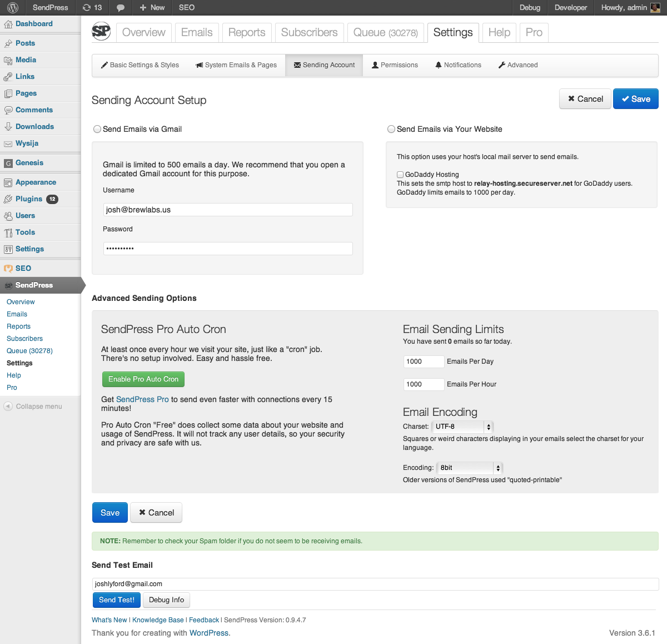
Task: Click the top blue Save button
Action: (x=636, y=99)
